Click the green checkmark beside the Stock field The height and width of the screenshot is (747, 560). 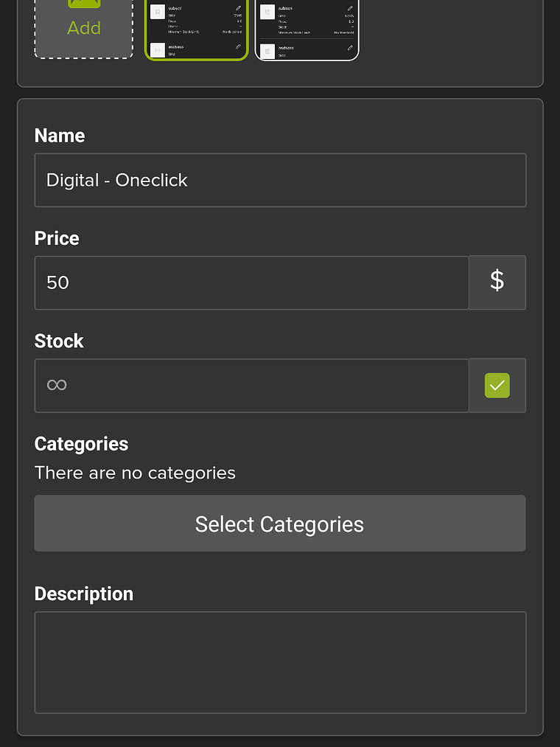pyautogui.click(x=497, y=385)
